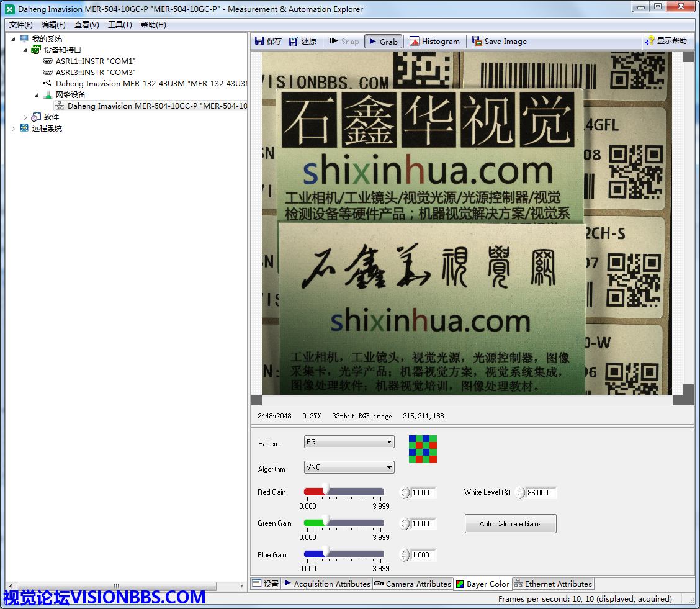Screen dimensions: 700x609
Task: Open the 工具(T) menu
Action: (120, 25)
